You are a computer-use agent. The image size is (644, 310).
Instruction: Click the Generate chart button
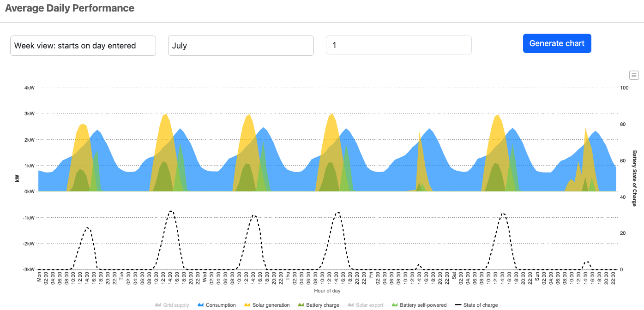557,43
